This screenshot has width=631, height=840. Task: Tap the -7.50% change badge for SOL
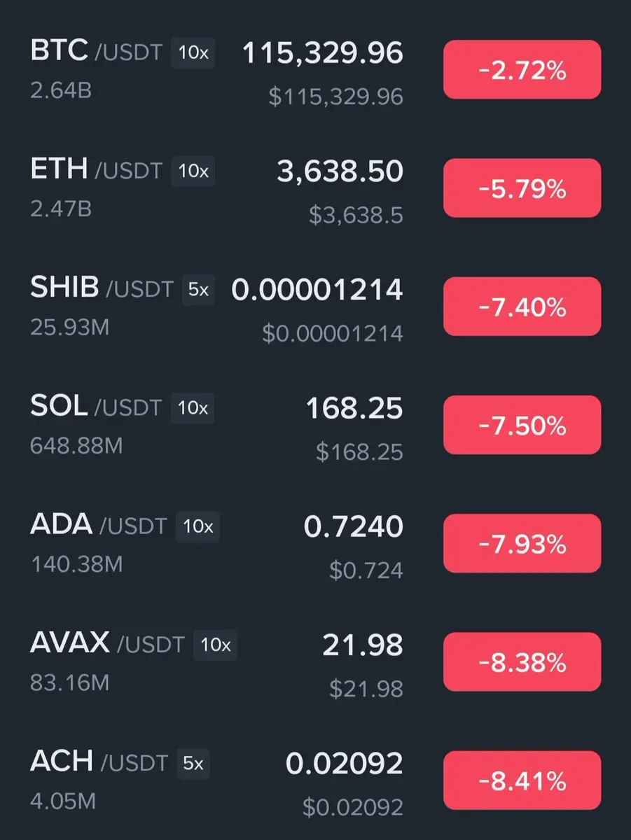522,425
